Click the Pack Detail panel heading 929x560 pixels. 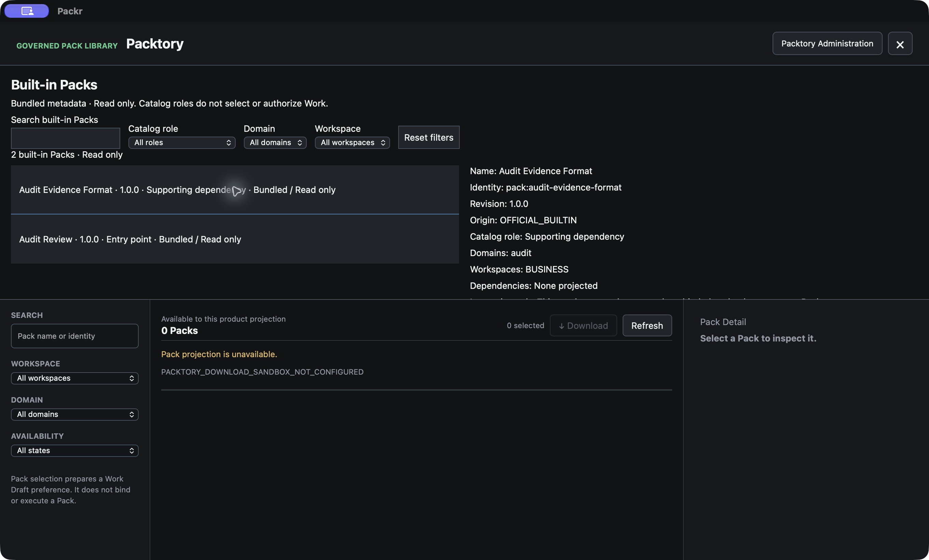click(x=723, y=322)
